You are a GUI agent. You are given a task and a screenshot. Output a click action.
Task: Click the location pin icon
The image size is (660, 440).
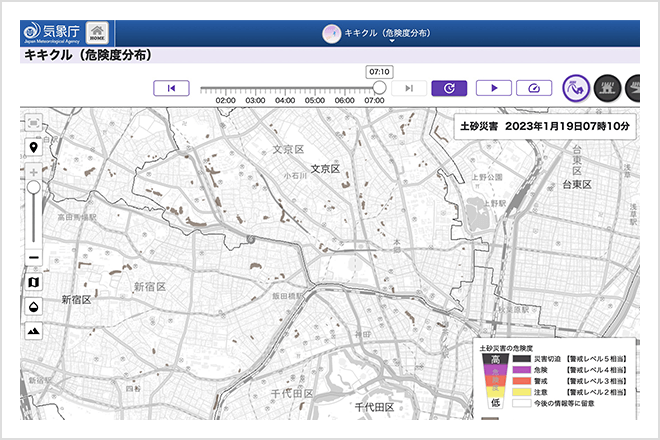point(34,148)
